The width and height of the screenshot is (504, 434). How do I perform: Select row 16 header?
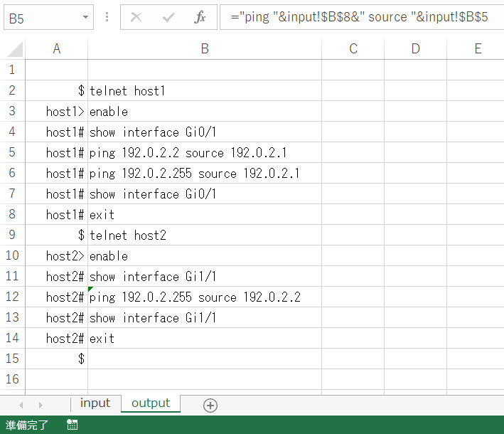(12, 379)
